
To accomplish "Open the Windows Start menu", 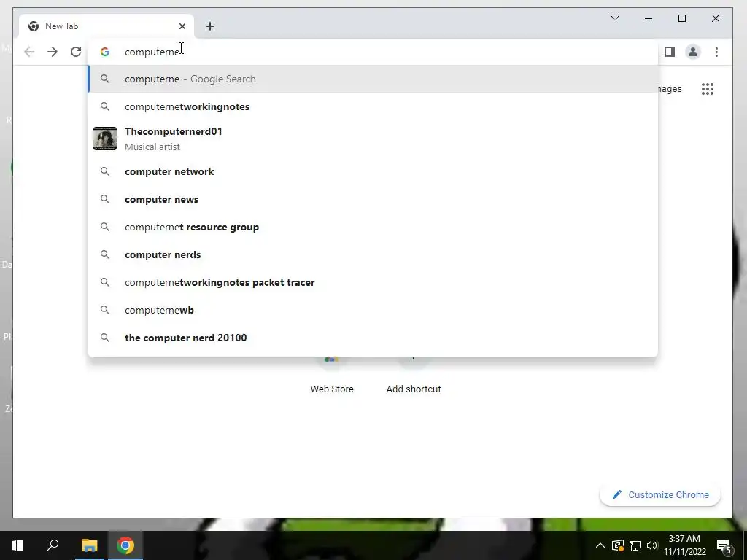I will [x=18, y=545].
